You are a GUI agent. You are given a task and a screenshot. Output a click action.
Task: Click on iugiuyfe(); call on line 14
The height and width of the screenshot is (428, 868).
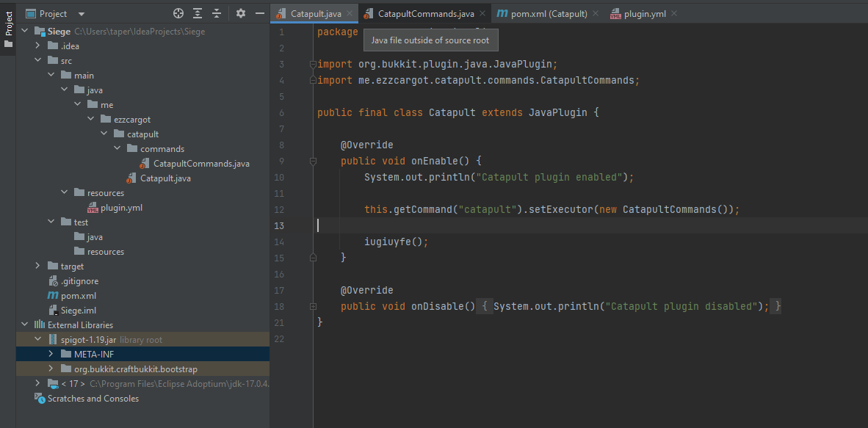(x=397, y=242)
